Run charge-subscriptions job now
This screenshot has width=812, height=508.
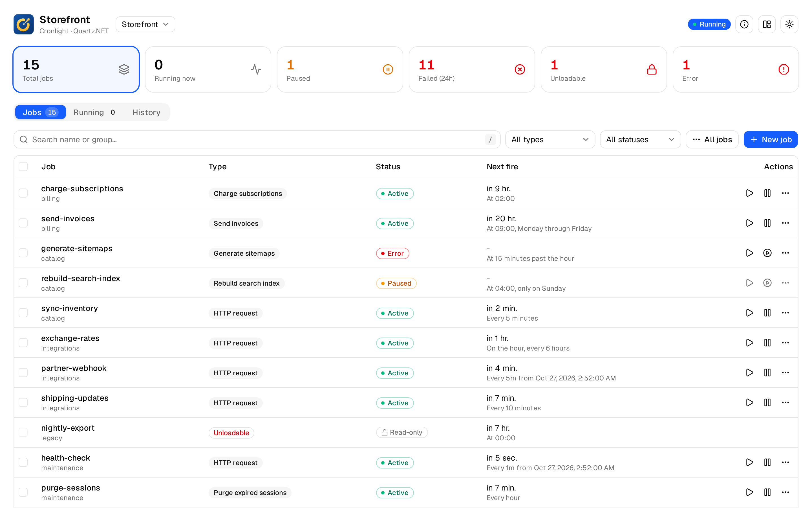749,193
